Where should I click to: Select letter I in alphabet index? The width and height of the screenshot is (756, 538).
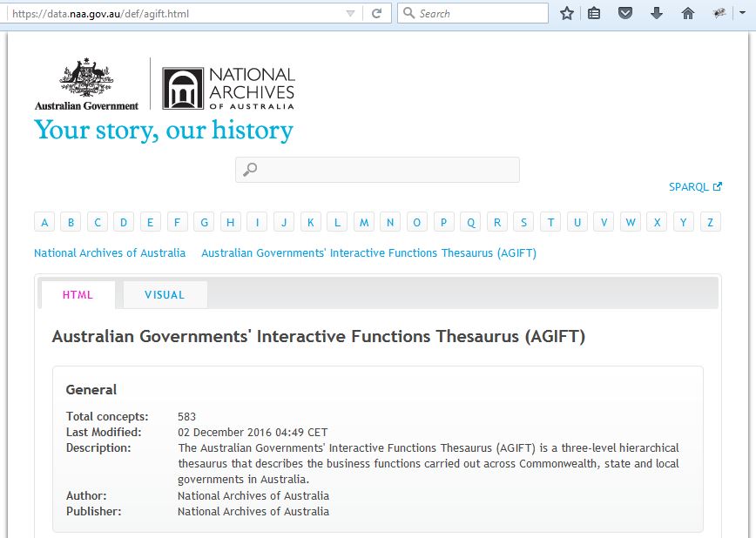click(x=257, y=222)
